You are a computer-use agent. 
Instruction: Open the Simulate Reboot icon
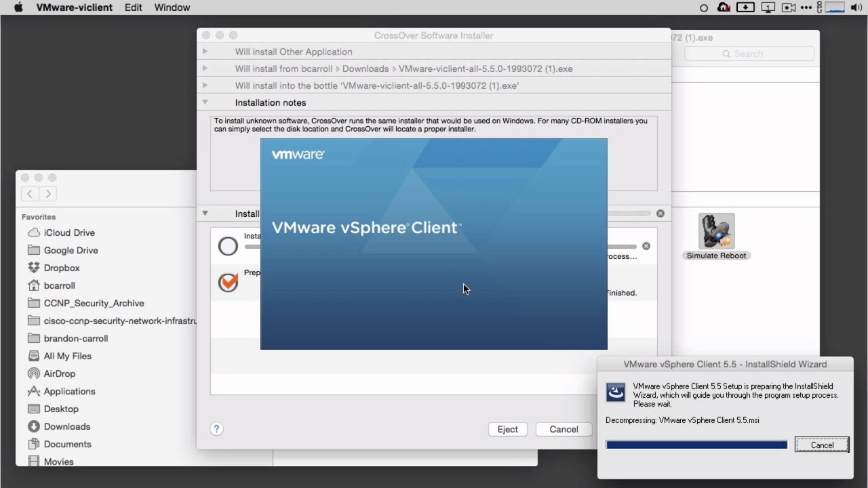716,237
